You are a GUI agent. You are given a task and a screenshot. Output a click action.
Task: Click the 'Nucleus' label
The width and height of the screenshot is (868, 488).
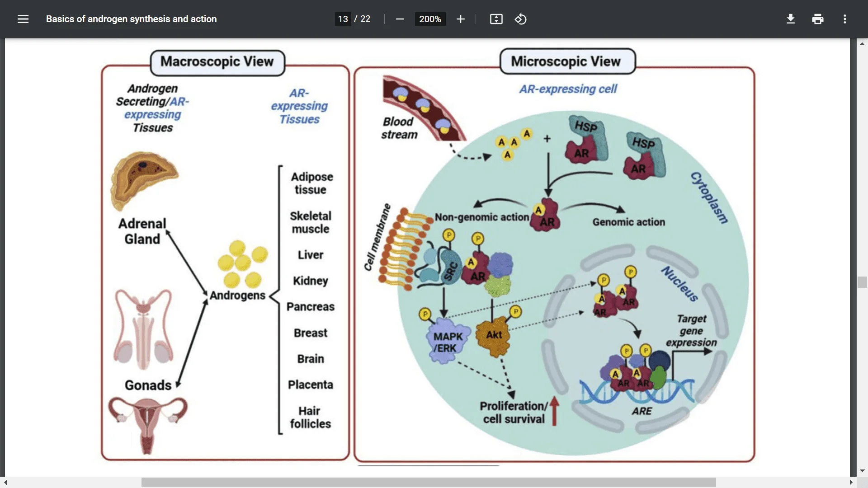coord(679,284)
